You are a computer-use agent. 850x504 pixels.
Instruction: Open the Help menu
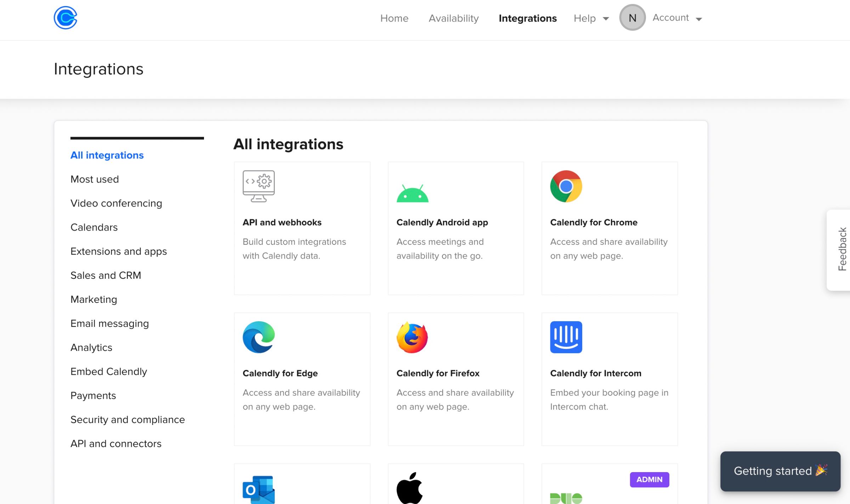coord(585,18)
